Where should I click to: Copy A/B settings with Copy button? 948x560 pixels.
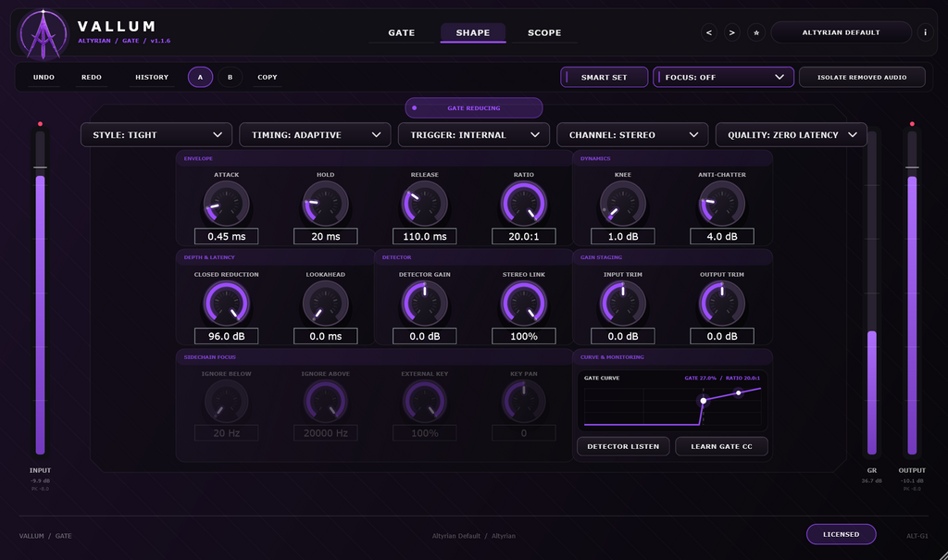click(x=268, y=78)
